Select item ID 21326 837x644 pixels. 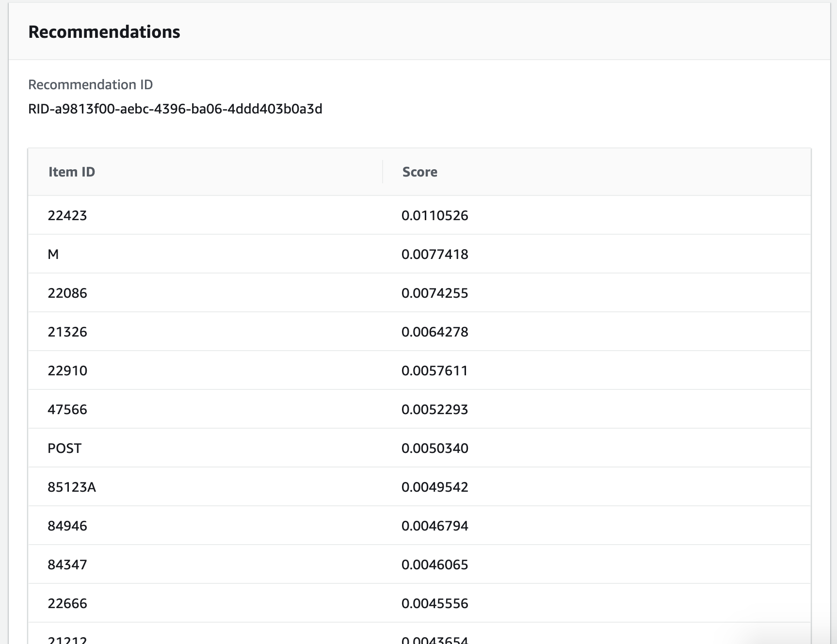coord(67,332)
